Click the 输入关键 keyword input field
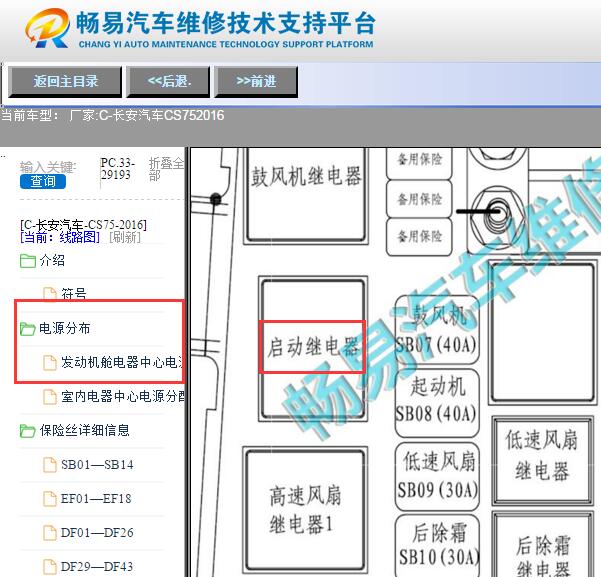Viewport: 601px width, 577px height. click(x=48, y=167)
